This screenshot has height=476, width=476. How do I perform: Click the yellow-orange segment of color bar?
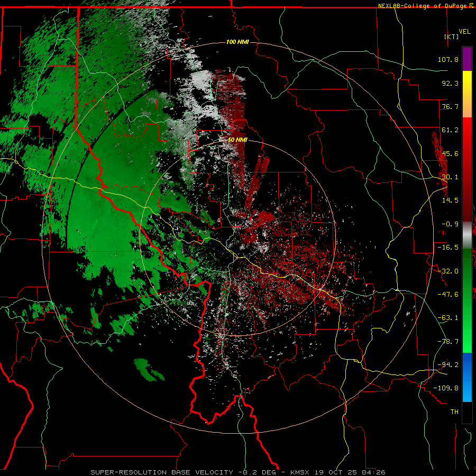467,94
